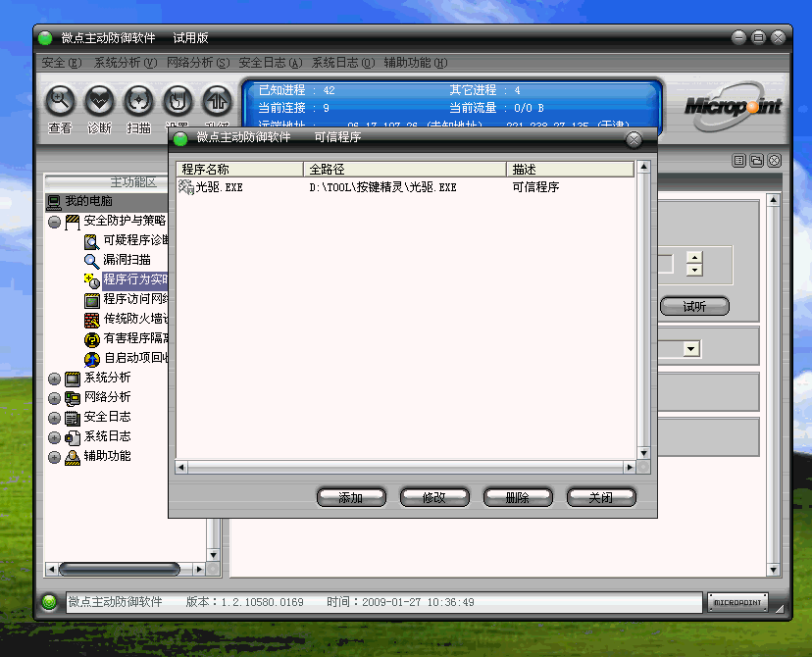Increase value with spinner up arrow
The image size is (812, 657).
pyautogui.click(x=694, y=257)
